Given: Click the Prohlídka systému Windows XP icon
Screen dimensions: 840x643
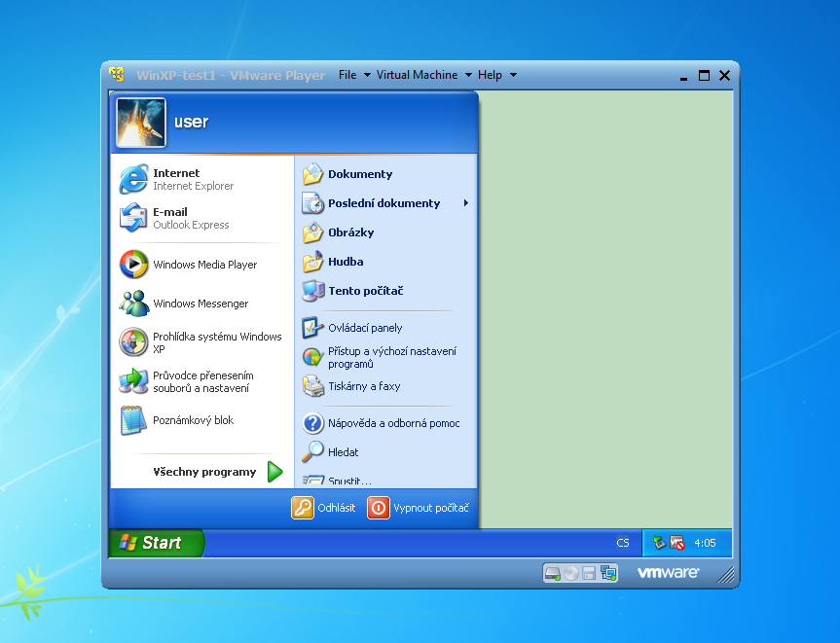Looking at the screenshot, I should tap(133, 342).
